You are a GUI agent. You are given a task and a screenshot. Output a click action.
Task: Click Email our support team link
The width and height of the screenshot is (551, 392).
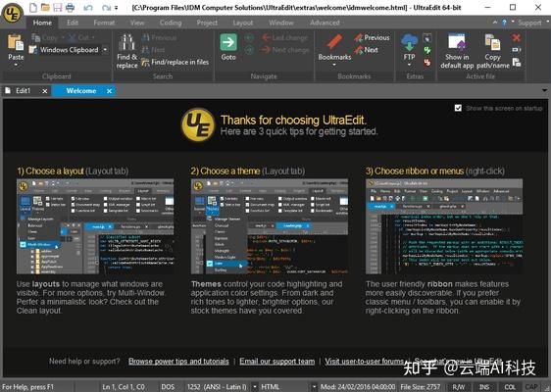(x=277, y=362)
